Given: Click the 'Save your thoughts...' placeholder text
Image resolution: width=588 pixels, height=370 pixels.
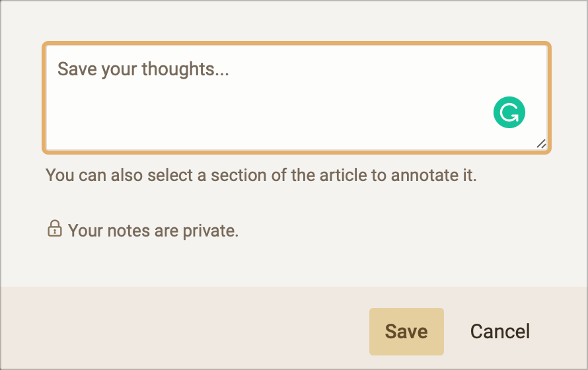Looking at the screenshot, I should (143, 69).
